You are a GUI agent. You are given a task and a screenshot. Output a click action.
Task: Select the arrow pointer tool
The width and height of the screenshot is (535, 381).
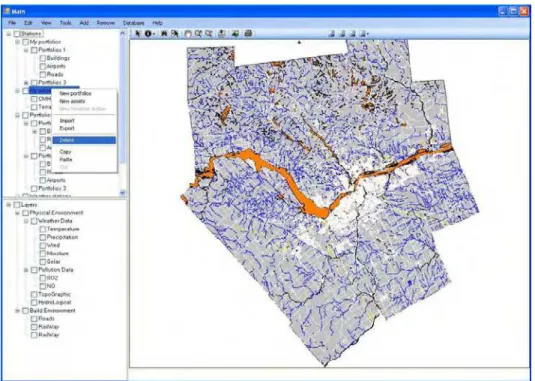[138, 33]
